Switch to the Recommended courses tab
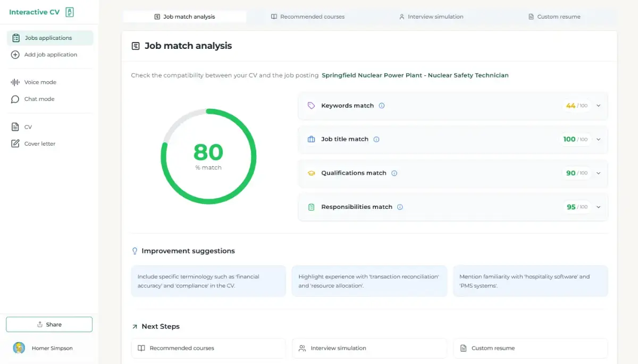Image resolution: width=638 pixels, height=364 pixels. [x=308, y=16]
